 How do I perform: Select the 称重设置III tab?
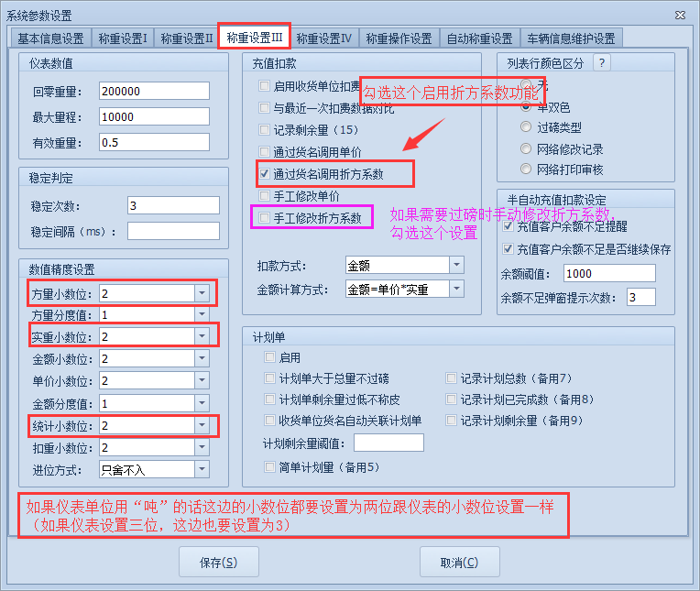coord(255,37)
